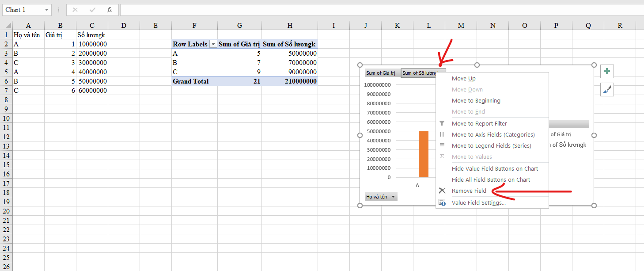Viewport: 644px width, 271px height.
Task: Click Sum of Số lượng chart field button
Action: (423, 73)
